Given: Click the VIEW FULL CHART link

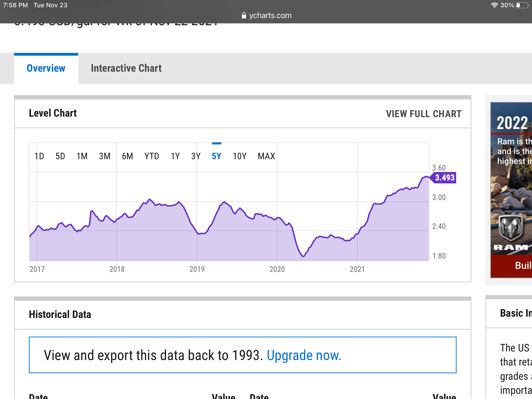Looking at the screenshot, I should (x=424, y=114).
